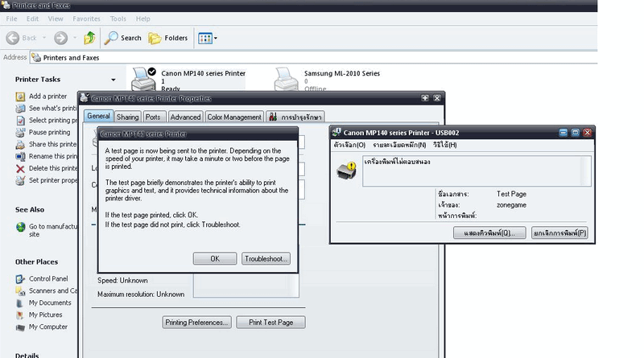This screenshot has width=644, height=358.
Task: Click Rename this printer icon
Action: point(20,156)
